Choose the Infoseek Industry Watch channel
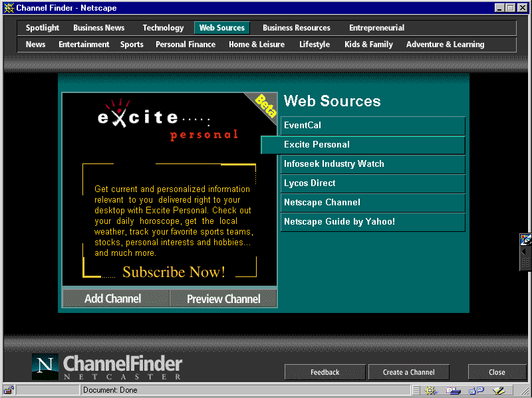532x398 pixels. [373, 164]
